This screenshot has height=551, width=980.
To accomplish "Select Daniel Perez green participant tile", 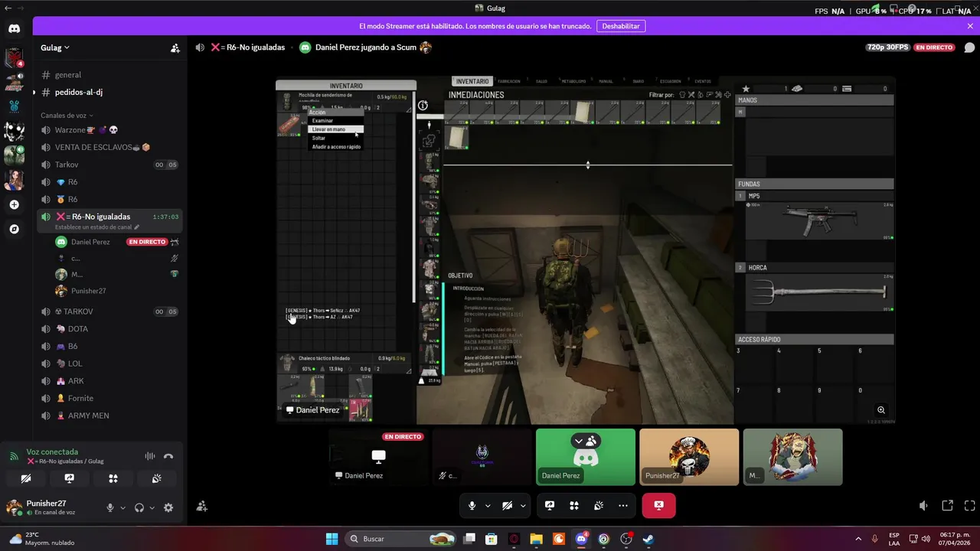I will (x=586, y=457).
